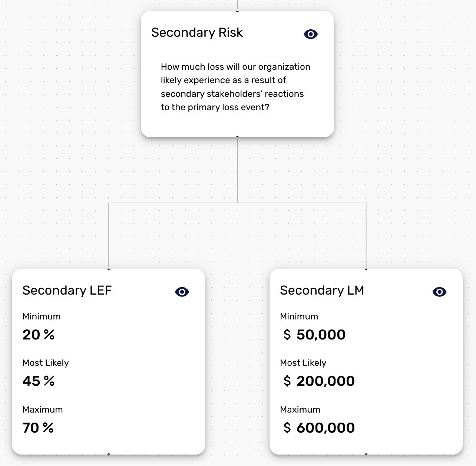Click the Maximum label in Secondary LM card

300,410
